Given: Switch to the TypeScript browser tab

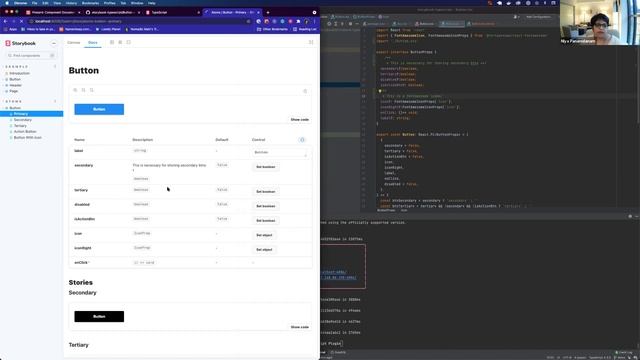Looking at the screenshot, I should [x=173, y=13].
